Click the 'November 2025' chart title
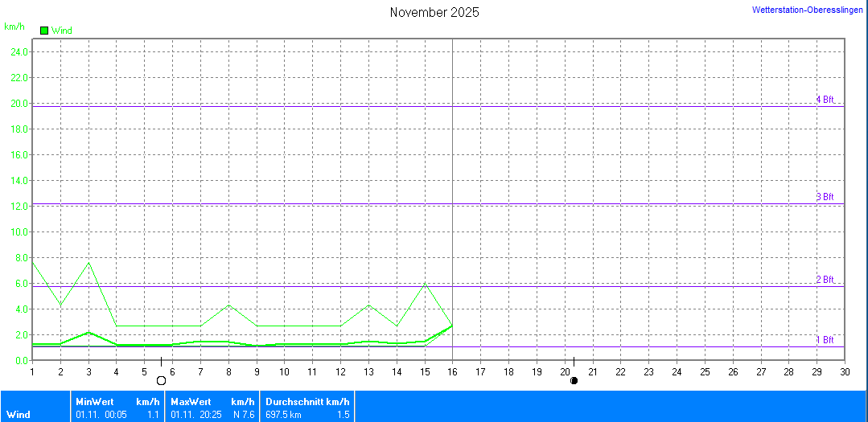868x422 pixels. click(434, 12)
